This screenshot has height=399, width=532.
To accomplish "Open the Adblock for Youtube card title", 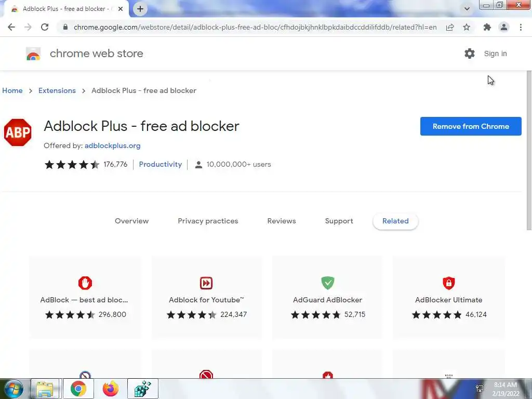I will pyautogui.click(x=206, y=300).
